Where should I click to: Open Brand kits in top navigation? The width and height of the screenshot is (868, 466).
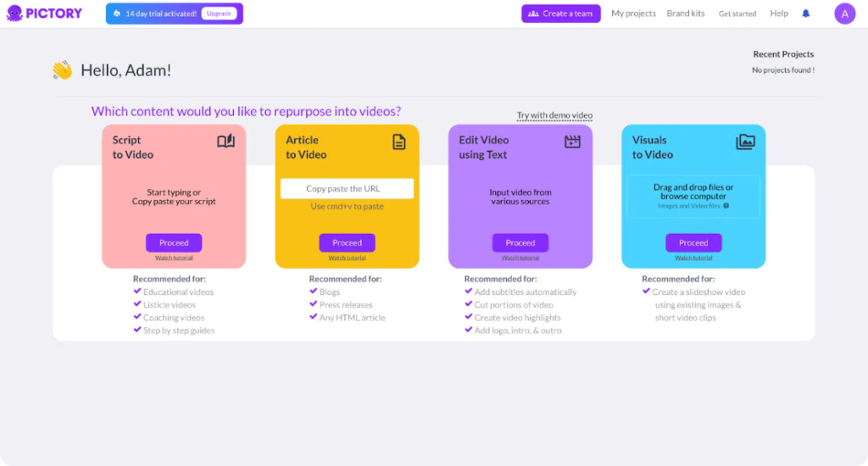pyautogui.click(x=686, y=14)
